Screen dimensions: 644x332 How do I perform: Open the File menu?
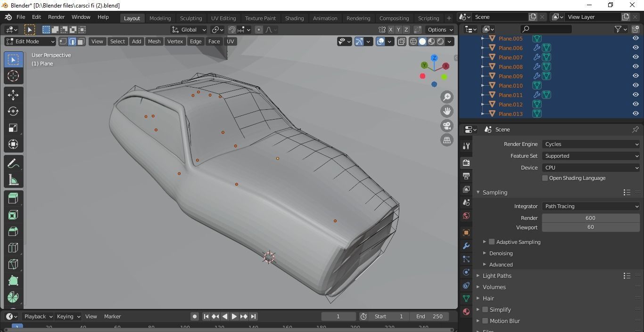21,17
